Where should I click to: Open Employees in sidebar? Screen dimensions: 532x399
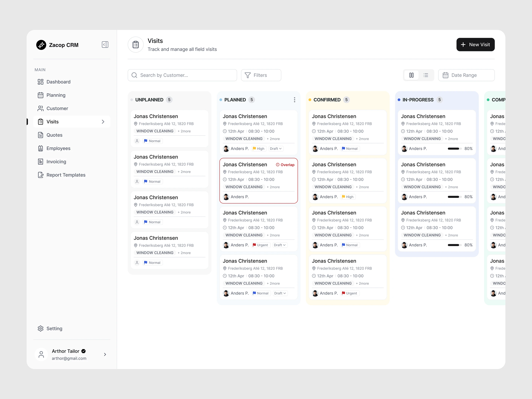(72, 148)
